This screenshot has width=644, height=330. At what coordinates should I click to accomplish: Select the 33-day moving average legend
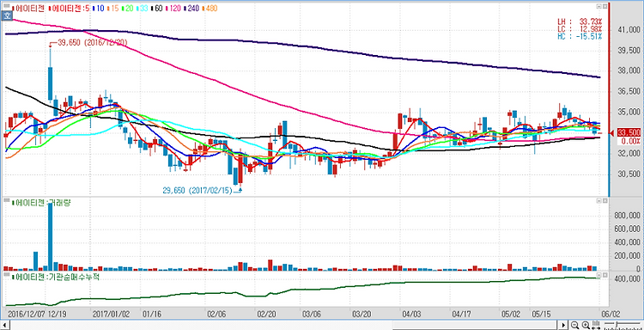click(142, 9)
